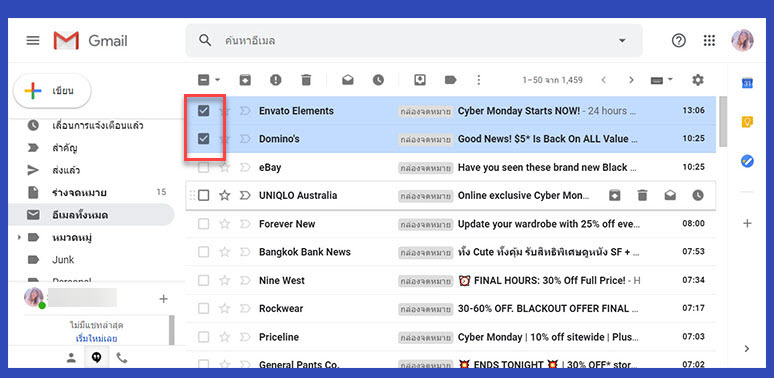This screenshot has width=774, height=378.
Task: Select the Rockwear email checkbox
Action: (203, 309)
